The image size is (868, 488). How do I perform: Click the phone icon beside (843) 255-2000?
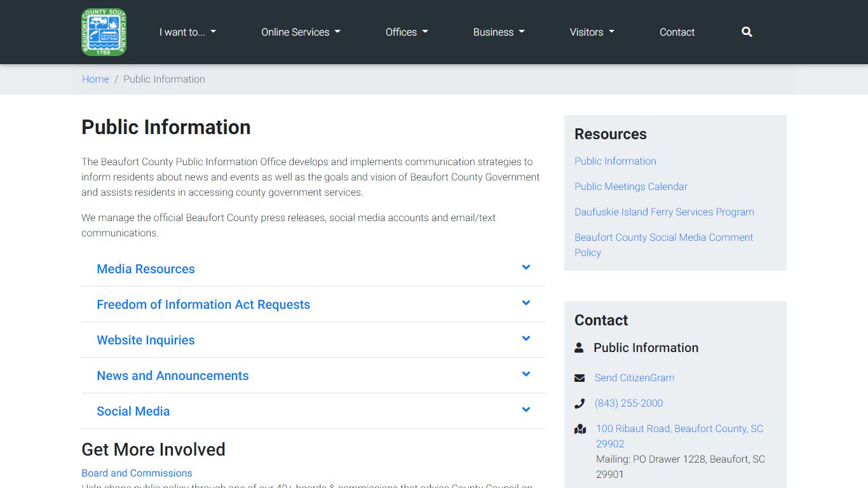pos(580,403)
